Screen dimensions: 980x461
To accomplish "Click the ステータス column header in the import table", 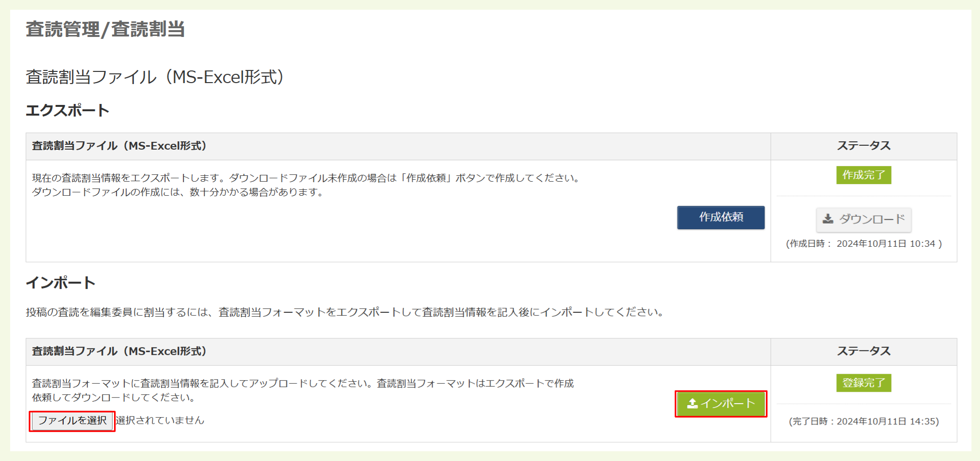I will [864, 351].
